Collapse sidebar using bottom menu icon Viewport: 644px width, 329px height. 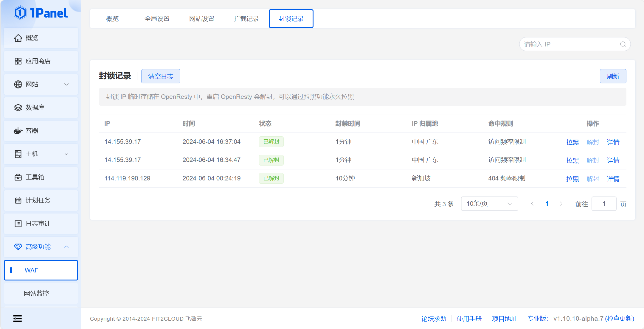(x=18, y=318)
